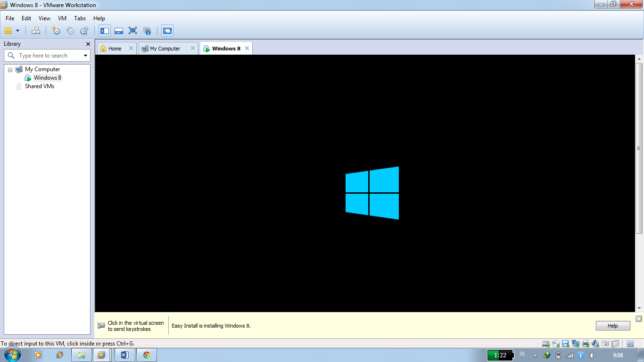Toggle the library sidebar view
644x362 pixels.
point(105,31)
